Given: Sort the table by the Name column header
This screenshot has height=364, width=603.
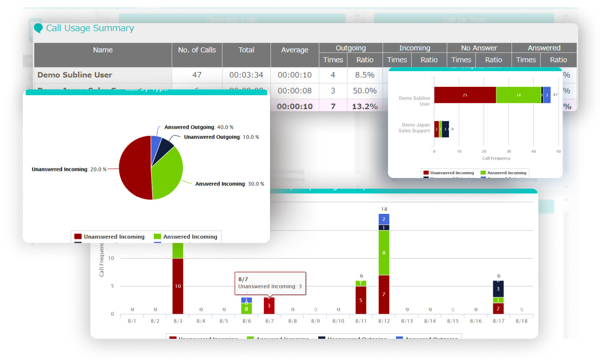Looking at the screenshot, I should point(103,50).
